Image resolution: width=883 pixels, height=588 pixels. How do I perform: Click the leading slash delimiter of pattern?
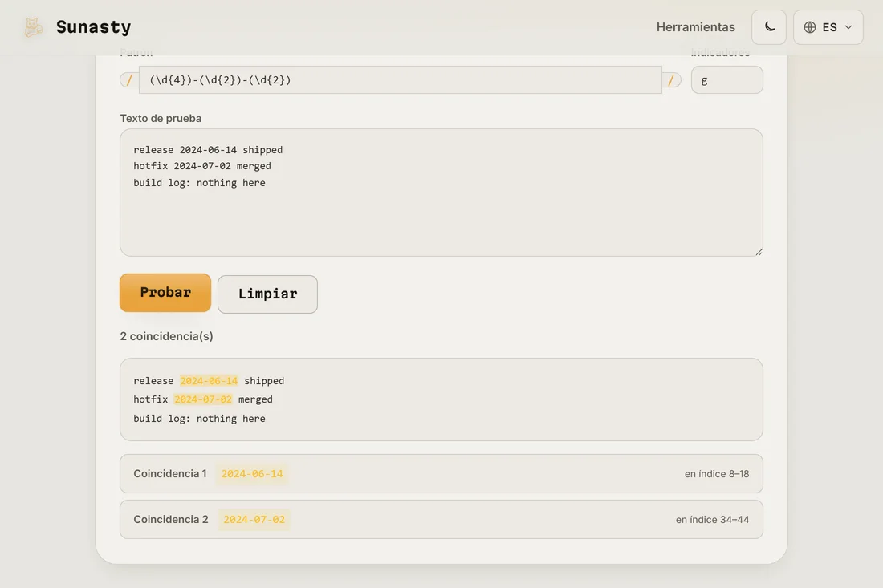point(129,80)
